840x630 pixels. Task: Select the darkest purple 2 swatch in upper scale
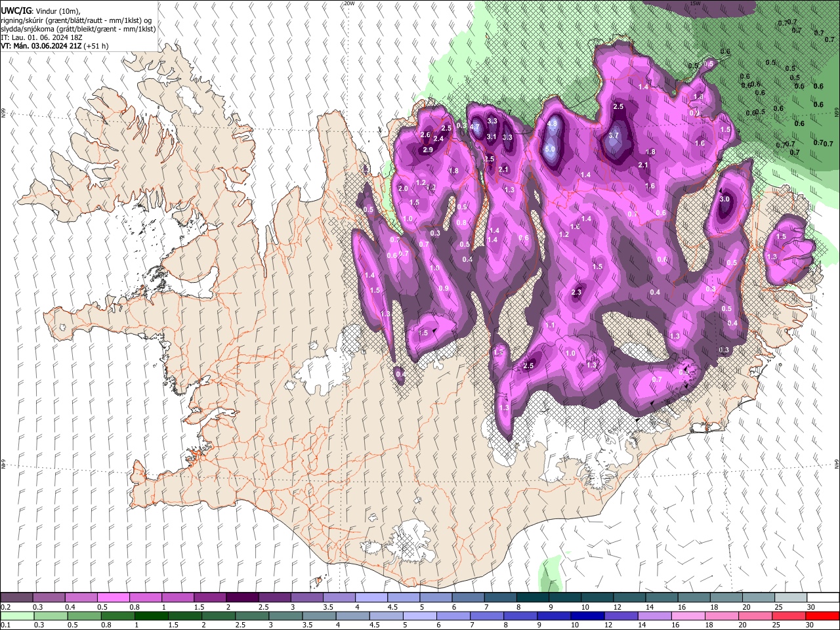242,598
